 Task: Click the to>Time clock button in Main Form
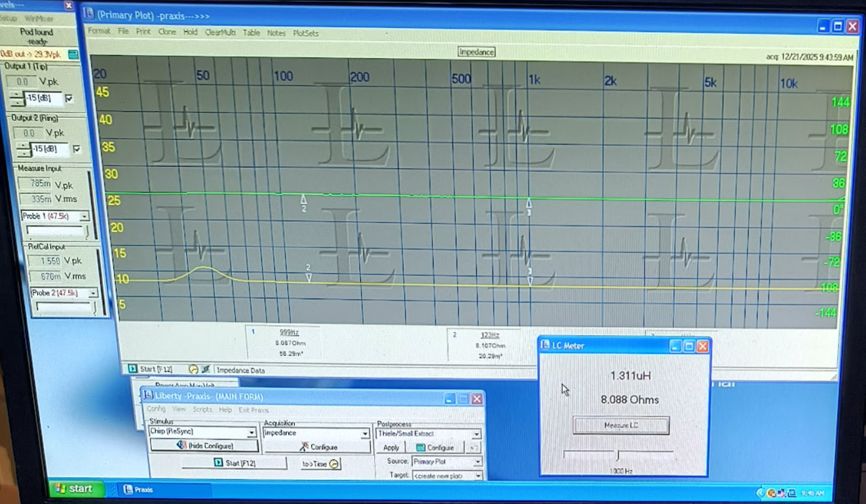tap(320, 463)
